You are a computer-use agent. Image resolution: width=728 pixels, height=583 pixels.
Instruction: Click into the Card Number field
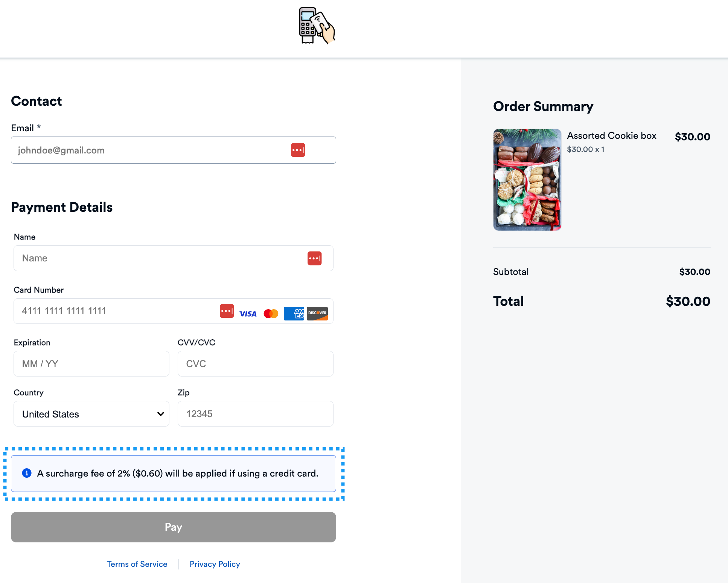point(113,311)
